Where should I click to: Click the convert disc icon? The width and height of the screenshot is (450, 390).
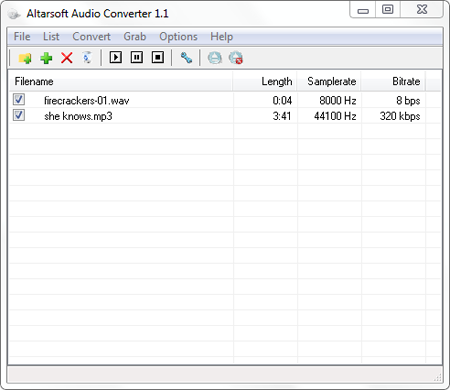tap(215, 58)
